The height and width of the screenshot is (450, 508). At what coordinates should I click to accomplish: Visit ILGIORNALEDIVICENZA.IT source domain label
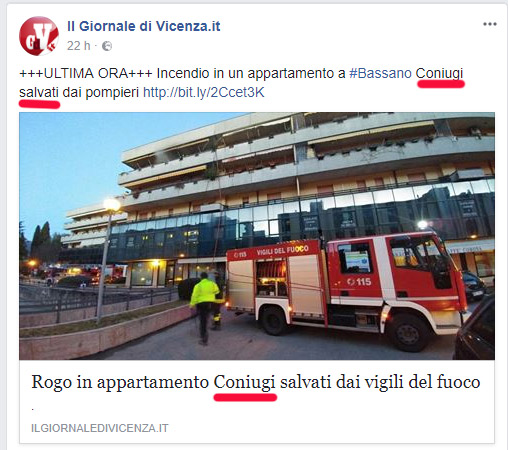tap(100, 428)
